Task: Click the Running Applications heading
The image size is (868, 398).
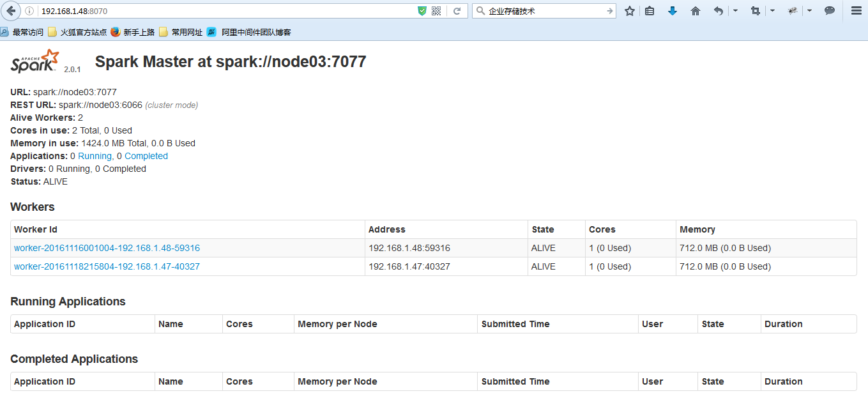Action: tap(68, 302)
